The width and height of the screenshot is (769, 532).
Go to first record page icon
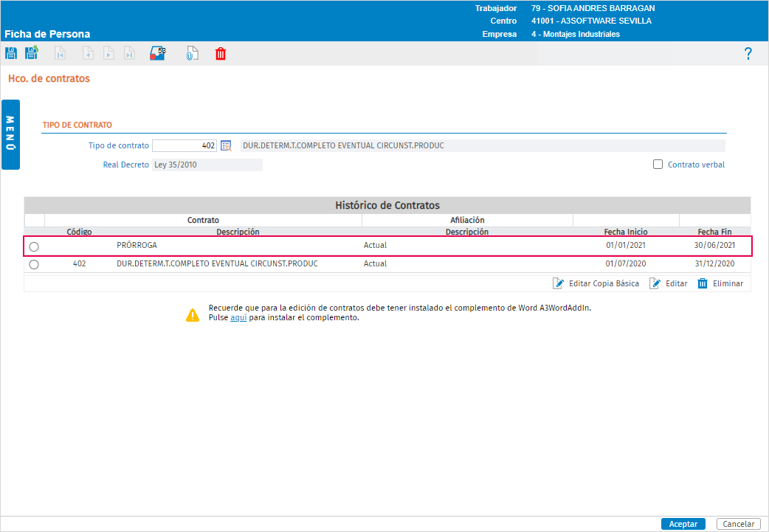60,53
